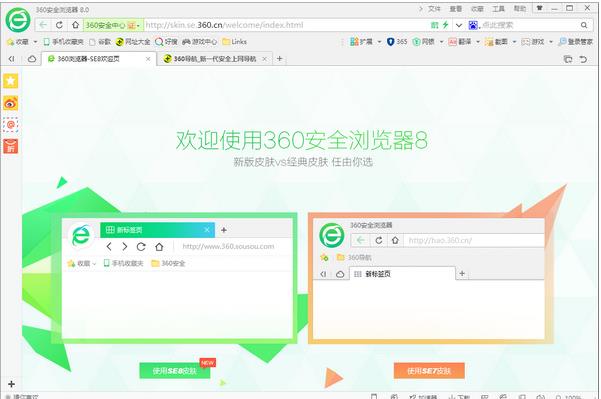Click the cloud sync icon in tab bar

click(x=32, y=59)
